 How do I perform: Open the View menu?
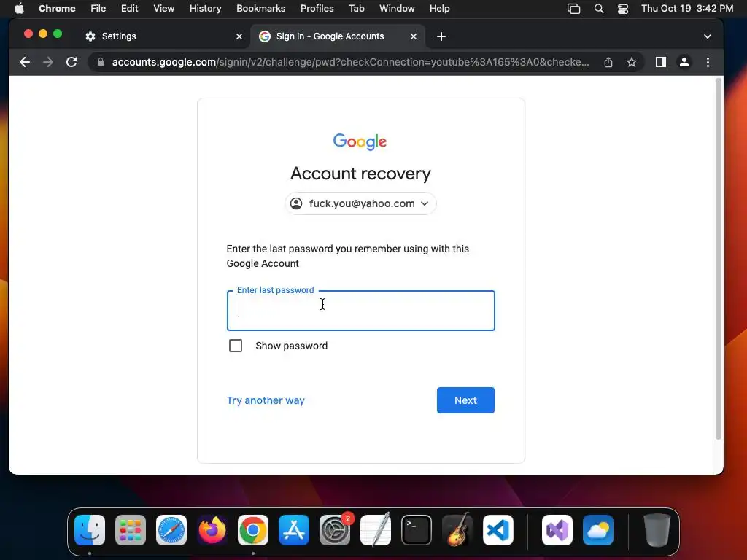pos(164,9)
